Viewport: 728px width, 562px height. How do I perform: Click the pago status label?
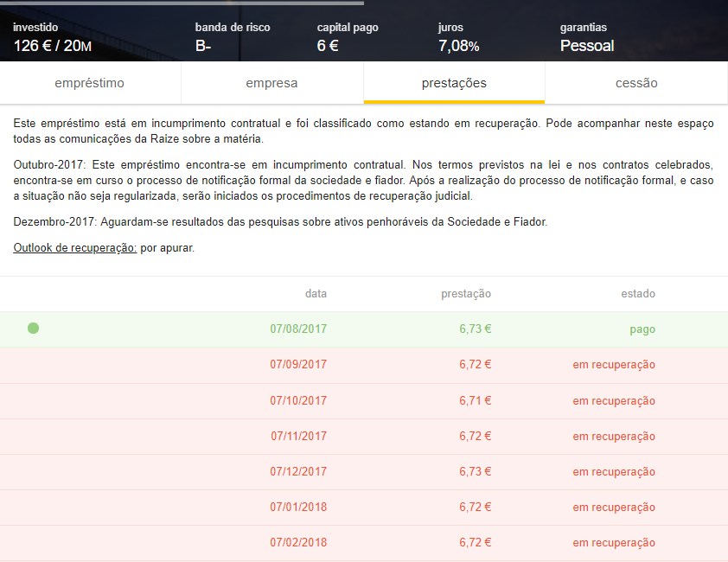click(x=642, y=329)
